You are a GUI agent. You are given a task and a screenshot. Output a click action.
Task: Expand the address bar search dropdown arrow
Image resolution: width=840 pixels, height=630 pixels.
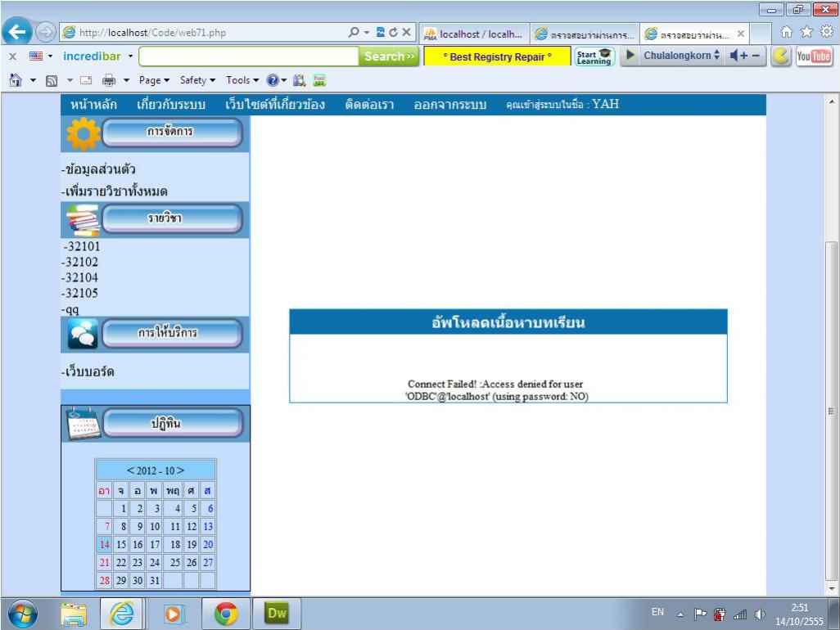coord(367,32)
